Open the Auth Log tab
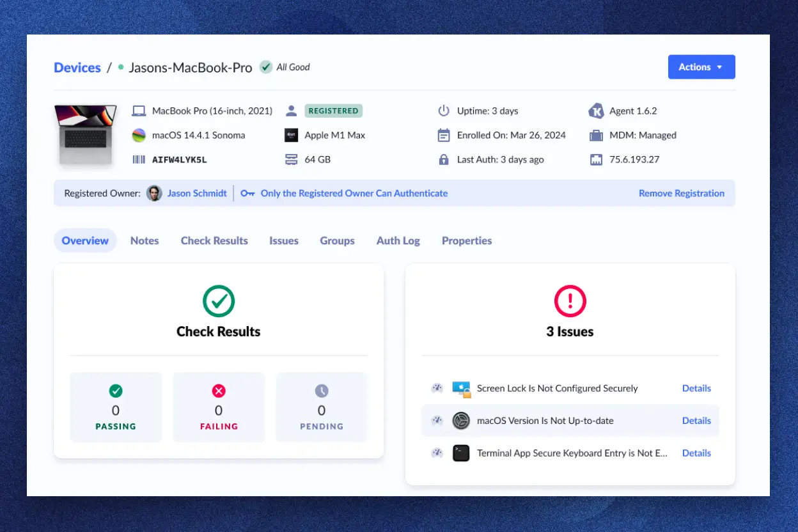 pos(398,240)
